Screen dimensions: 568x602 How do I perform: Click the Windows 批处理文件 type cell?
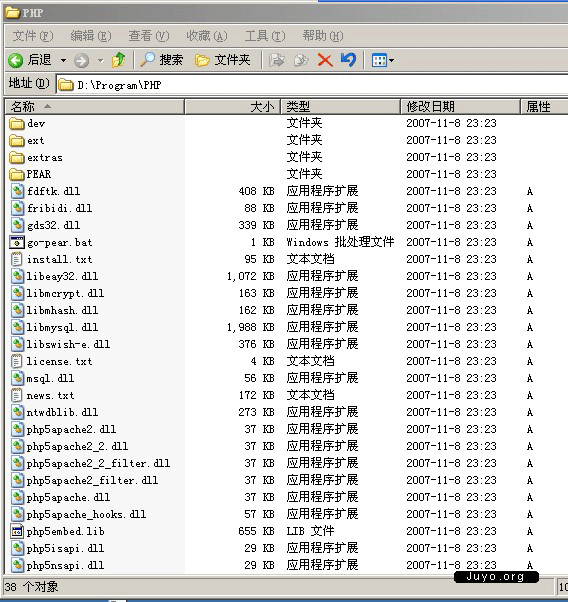[340, 242]
